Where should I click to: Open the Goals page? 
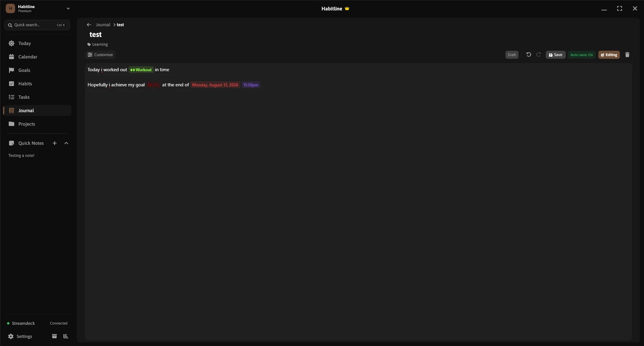[37, 70]
